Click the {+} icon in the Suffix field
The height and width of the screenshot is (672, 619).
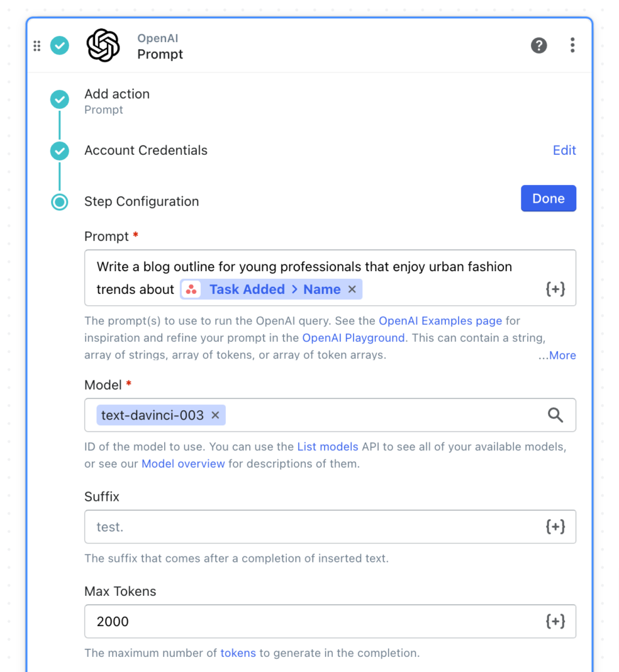(555, 526)
